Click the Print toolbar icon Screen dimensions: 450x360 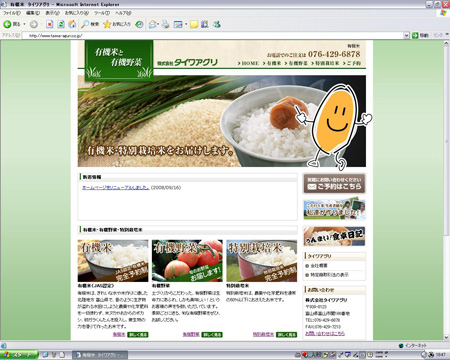[165, 24]
